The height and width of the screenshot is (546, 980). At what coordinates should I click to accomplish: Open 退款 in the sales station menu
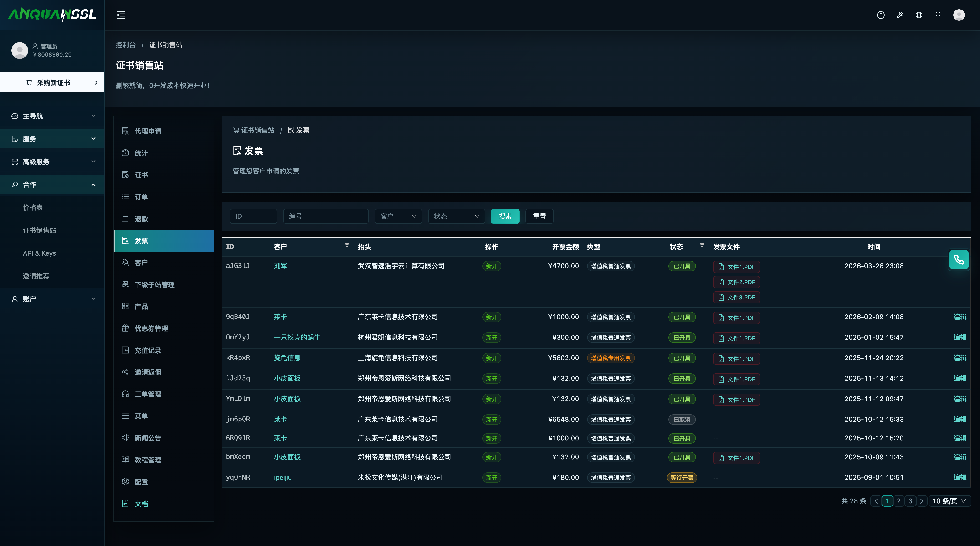[163, 219]
